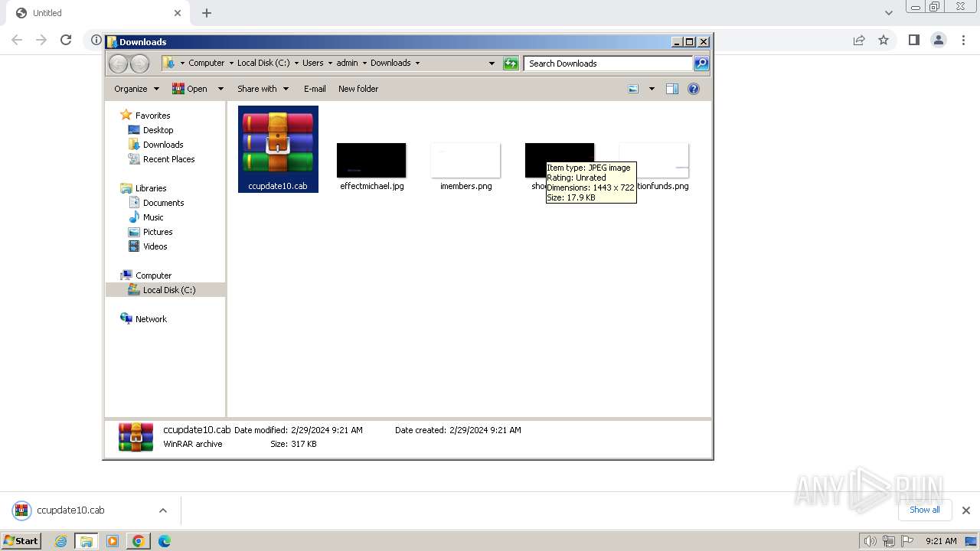Launch Internet Explorer from the taskbar
This screenshot has width=980, height=551.
click(60, 541)
